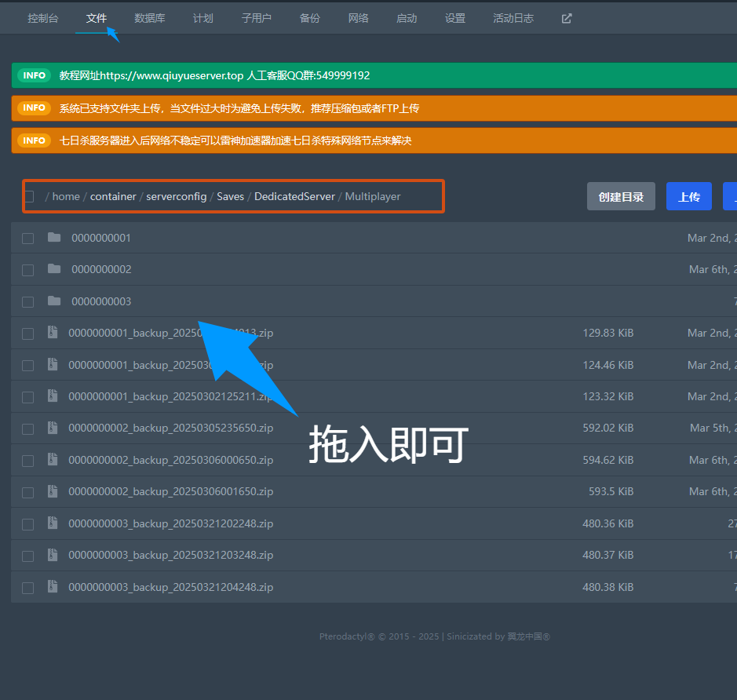The image size is (737, 700).
Task: Navigate to serverconfig in breadcrumb path
Action: click(x=177, y=196)
